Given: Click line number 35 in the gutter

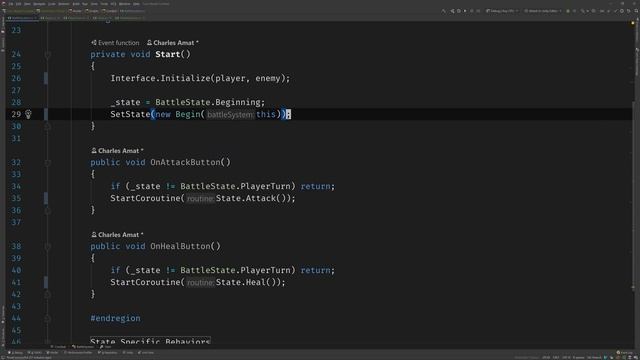Looking at the screenshot, I should 16,198.
